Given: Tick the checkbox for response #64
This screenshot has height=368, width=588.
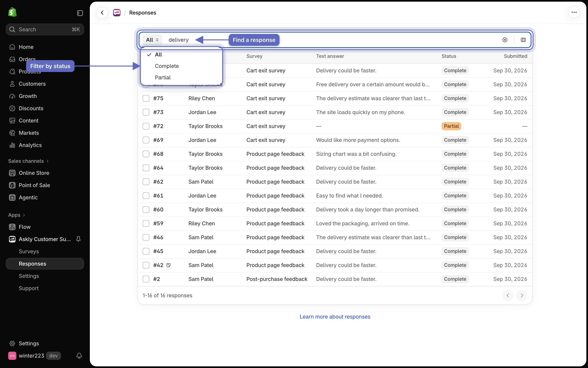Looking at the screenshot, I should point(146,168).
